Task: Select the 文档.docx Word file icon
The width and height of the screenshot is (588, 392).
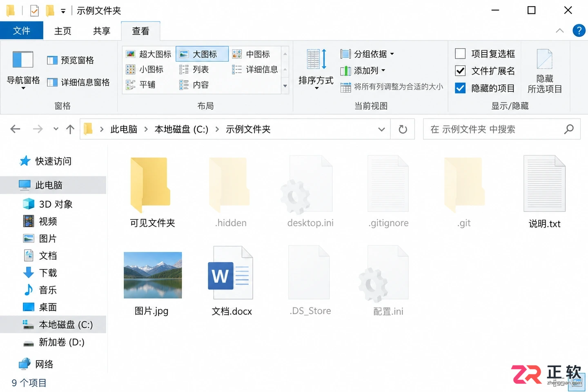Action: pos(231,273)
